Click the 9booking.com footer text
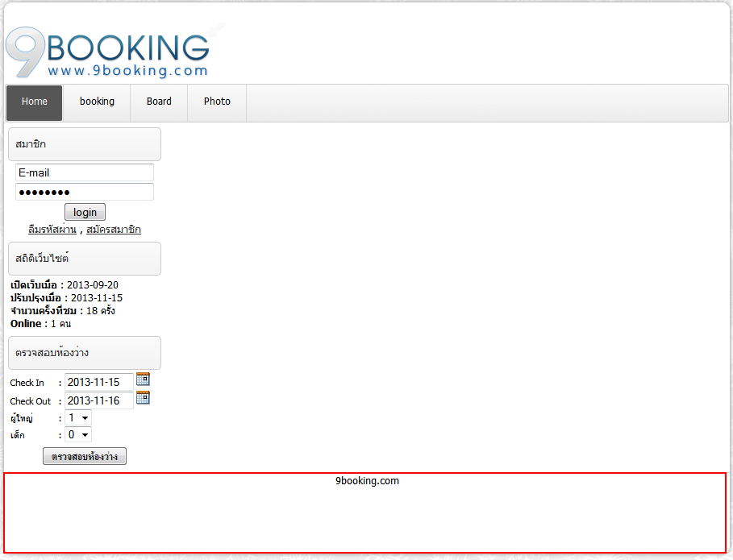This screenshot has height=560, width=733. pos(367,481)
